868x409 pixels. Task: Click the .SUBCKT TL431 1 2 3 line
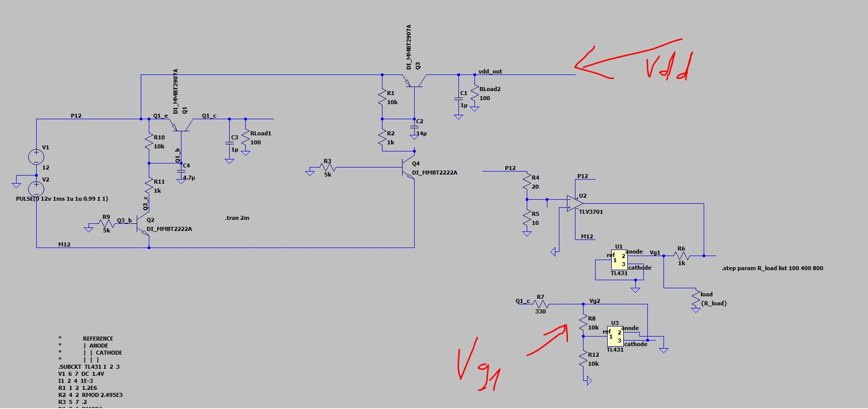88,367
